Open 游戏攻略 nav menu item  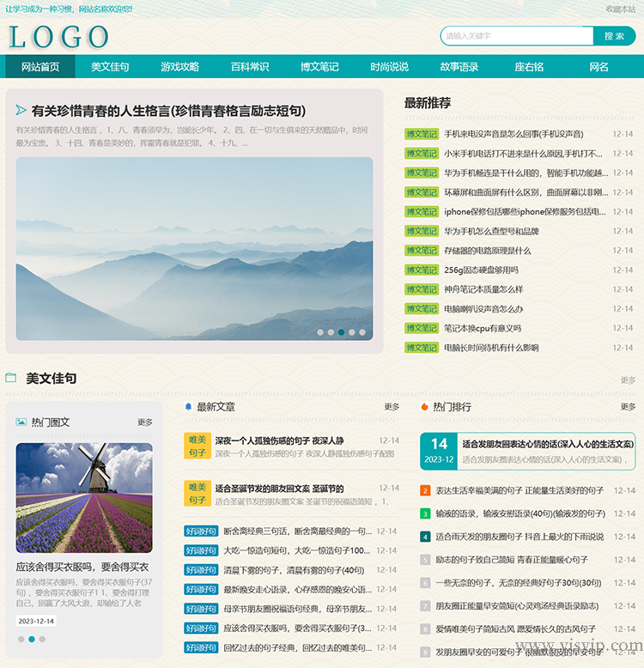pos(179,66)
